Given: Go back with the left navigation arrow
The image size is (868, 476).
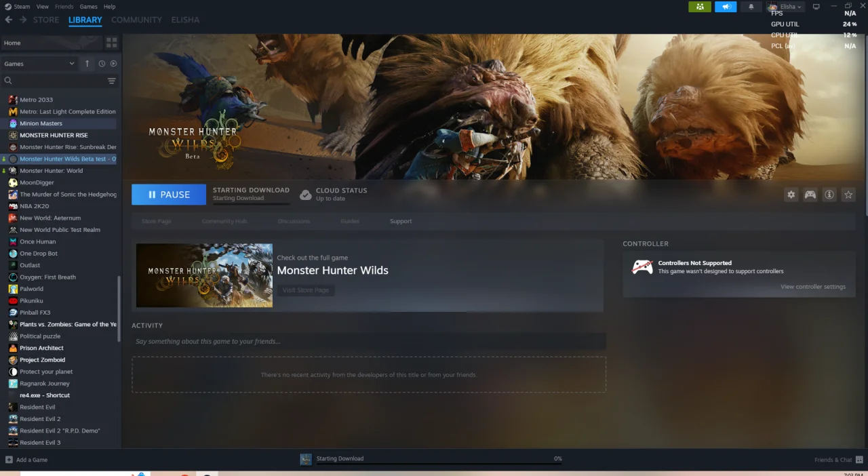Looking at the screenshot, I should pyautogui.click(x=9, y=20).
